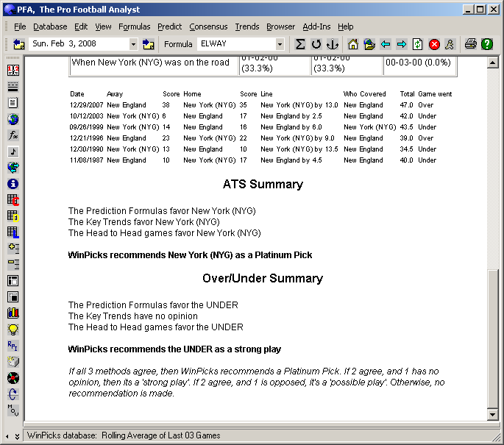
Task: Click the table icon with red C
Action: coord(13,200)
